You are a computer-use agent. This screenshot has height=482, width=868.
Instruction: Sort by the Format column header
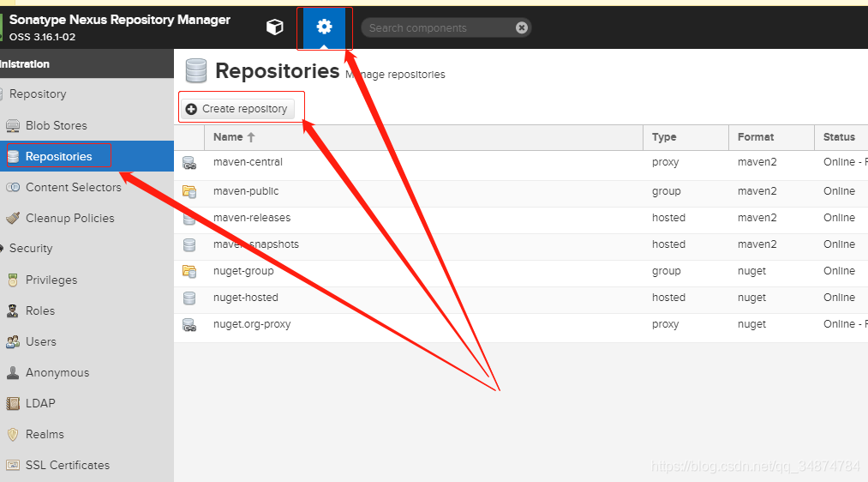(x=771, y=137)
